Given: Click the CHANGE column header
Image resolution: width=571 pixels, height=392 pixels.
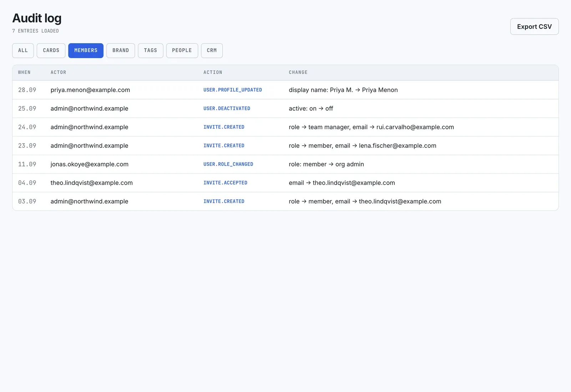Looking at the screenshot, I should click(x=298, y=72).
